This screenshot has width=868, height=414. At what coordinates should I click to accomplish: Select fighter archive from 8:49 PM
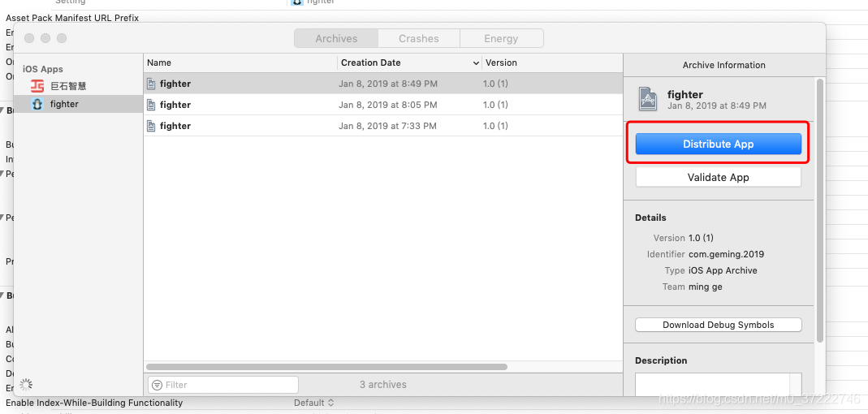click(x=383, y=84)
